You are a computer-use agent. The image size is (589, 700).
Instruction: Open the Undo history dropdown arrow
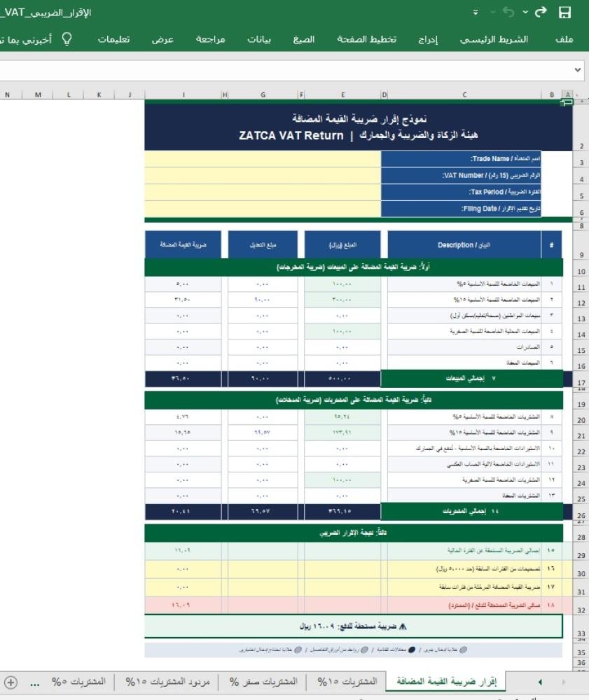[x=525, y=13]
